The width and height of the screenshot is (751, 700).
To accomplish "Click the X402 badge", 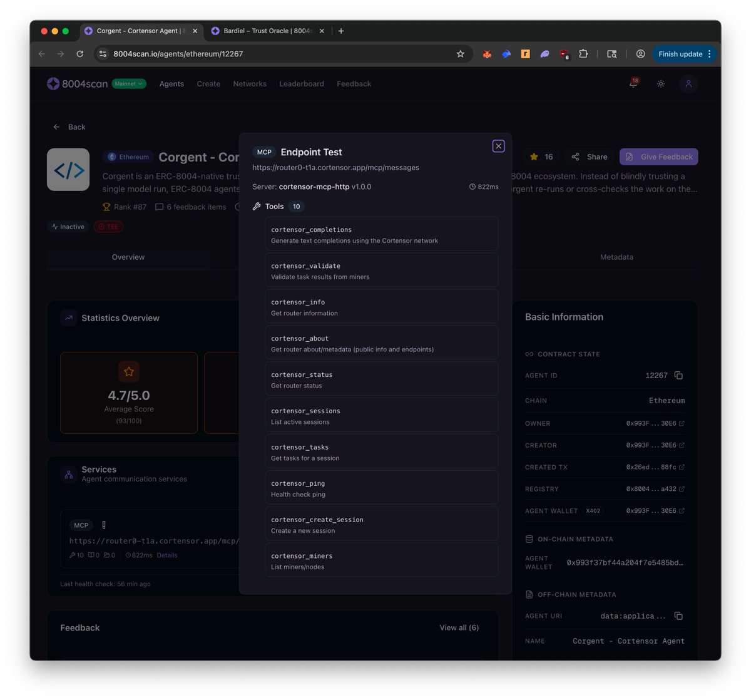I will coord(593,511).
